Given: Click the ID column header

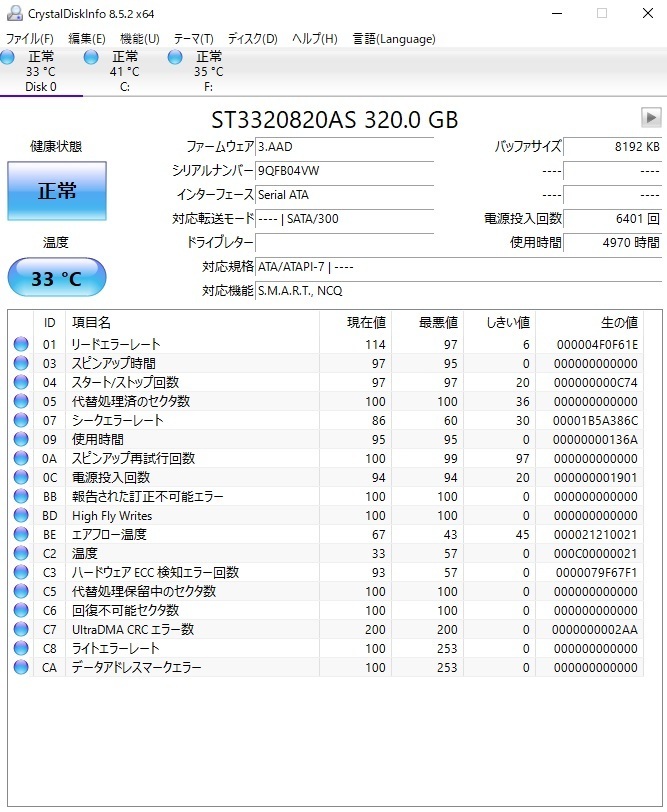Looking at the screenshot, I should click(x=49, y=323).
